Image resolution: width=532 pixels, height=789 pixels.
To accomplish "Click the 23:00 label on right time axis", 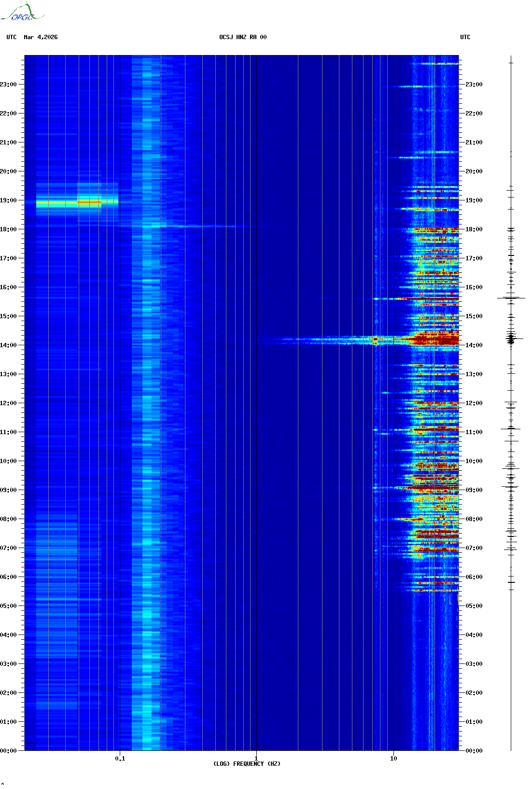I will tap(474, 85).
